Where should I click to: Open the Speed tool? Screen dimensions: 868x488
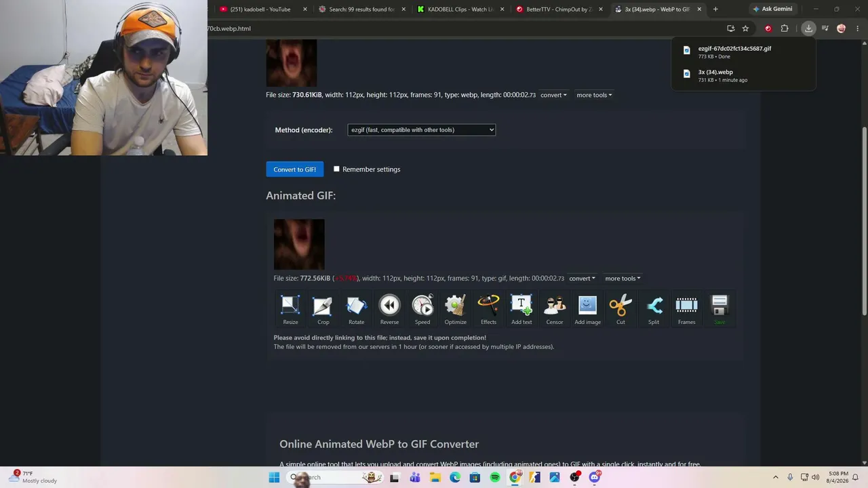click(422, 310)
